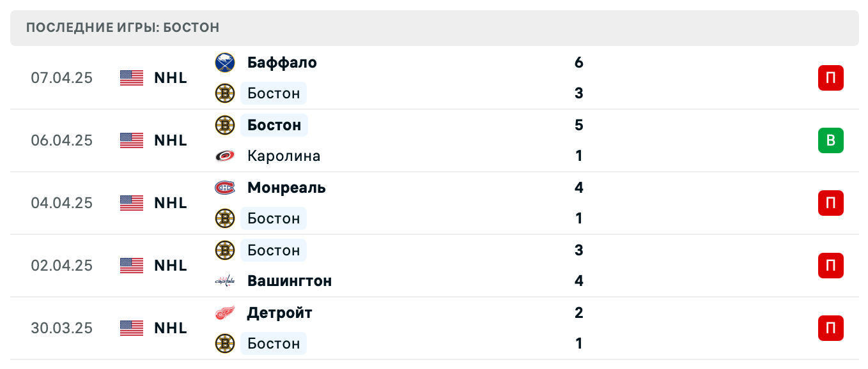Click the Washington Capitals logo

pyautogui.click(x=225, y=281)
